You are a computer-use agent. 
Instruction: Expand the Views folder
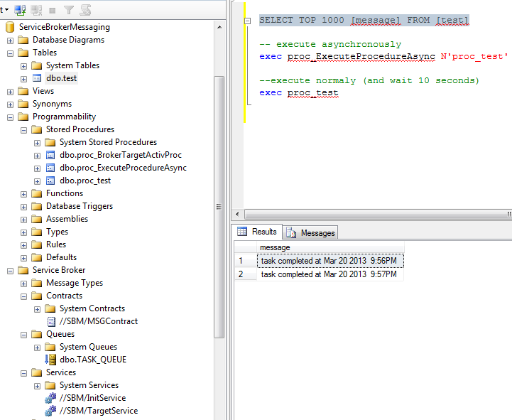10,91
